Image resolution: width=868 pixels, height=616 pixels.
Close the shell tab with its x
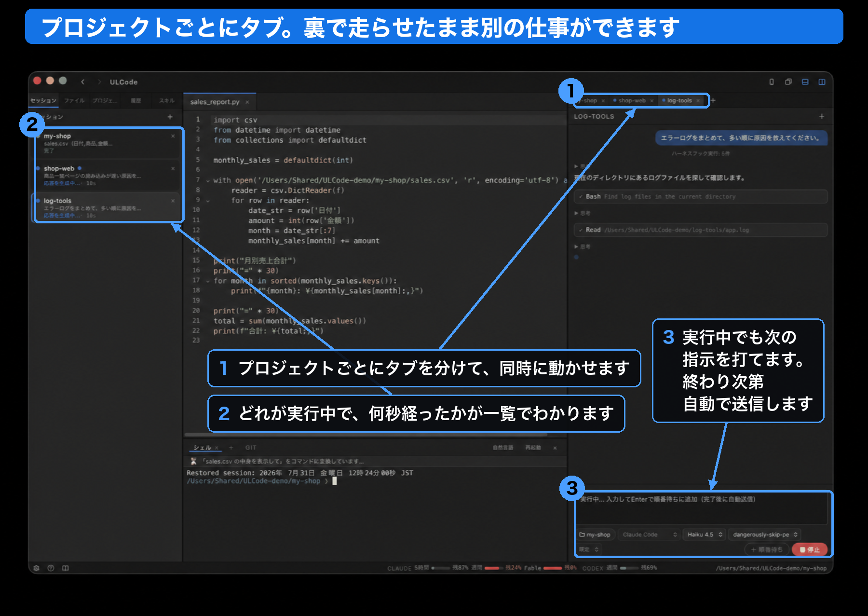[x=217, y=448]
